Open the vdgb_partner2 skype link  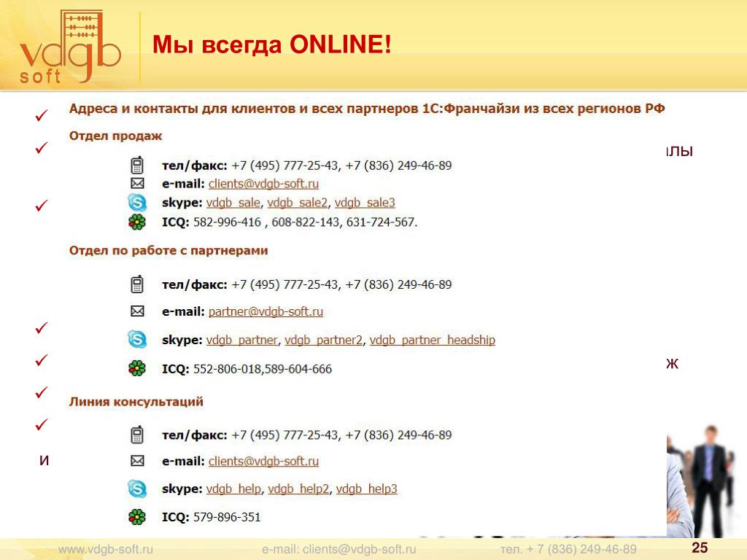(x=323, y=340)
